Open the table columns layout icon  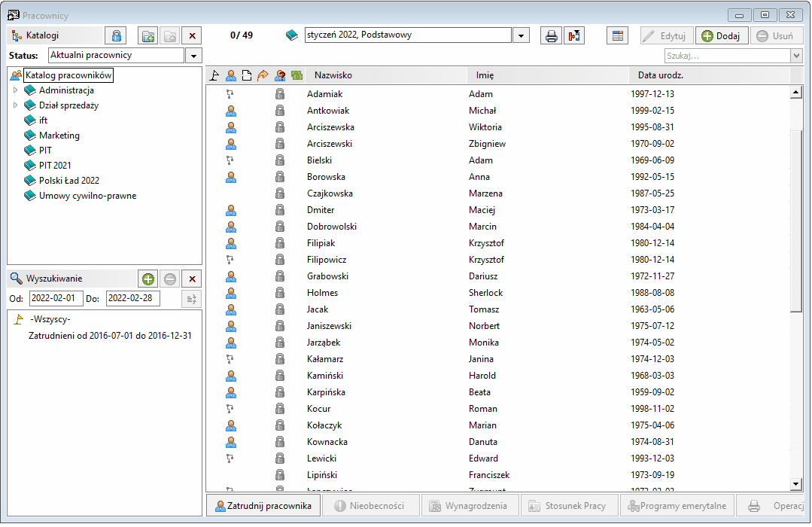617,35
